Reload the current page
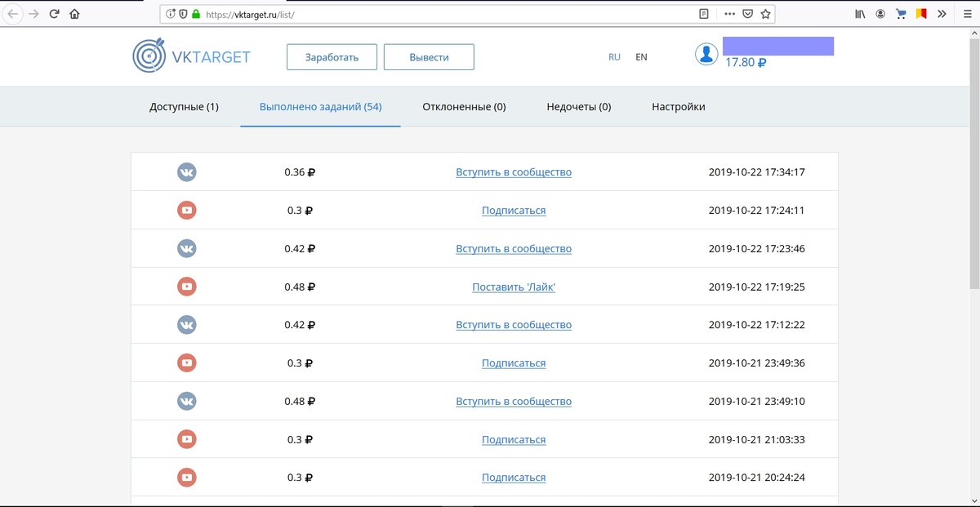The image size is (980, 507). 54,14
